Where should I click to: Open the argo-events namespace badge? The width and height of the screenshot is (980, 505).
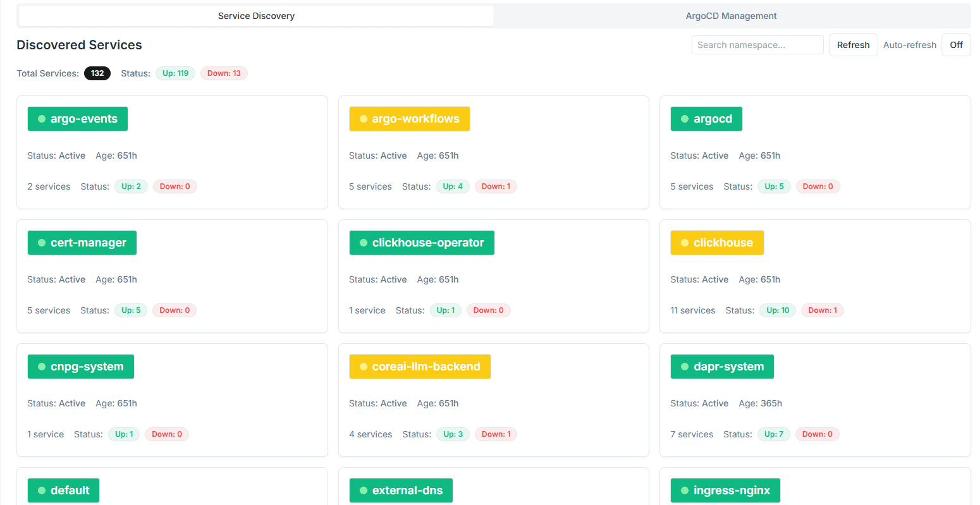click(x=78, y=119)
